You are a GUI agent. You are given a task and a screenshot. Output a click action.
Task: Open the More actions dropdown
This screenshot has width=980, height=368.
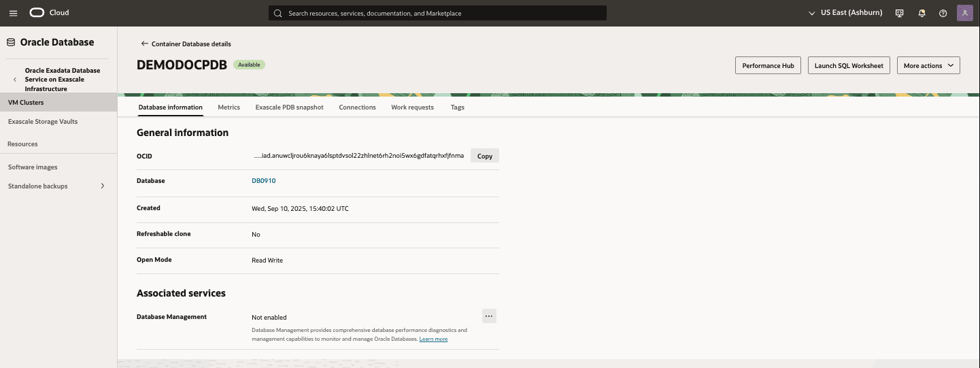click(x=928, y=65)
